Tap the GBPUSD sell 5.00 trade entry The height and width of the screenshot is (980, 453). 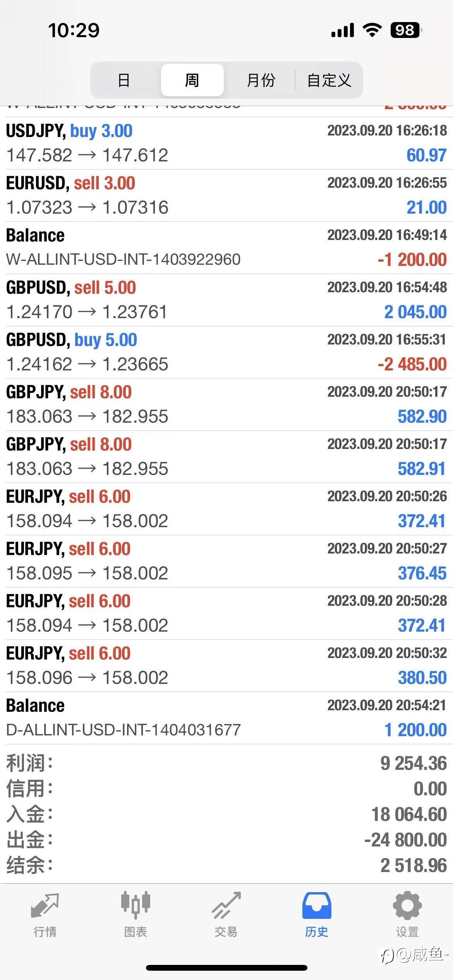click(x=226, y=300)
